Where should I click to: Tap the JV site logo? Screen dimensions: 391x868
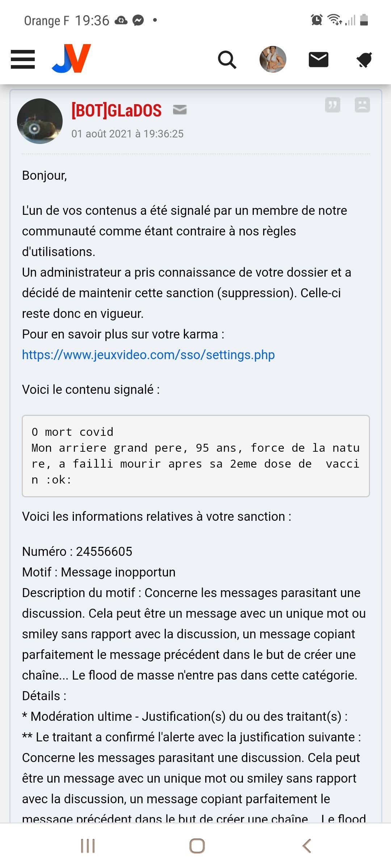[x=71, y=59]
